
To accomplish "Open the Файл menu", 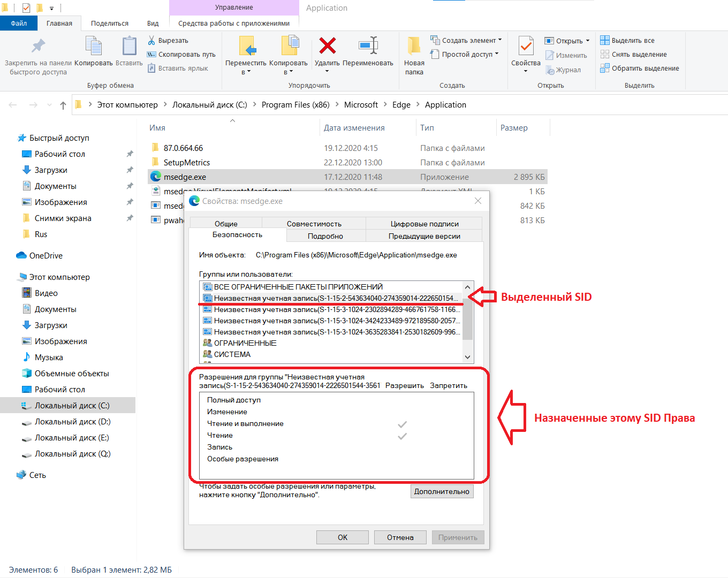I will (19, 23).
